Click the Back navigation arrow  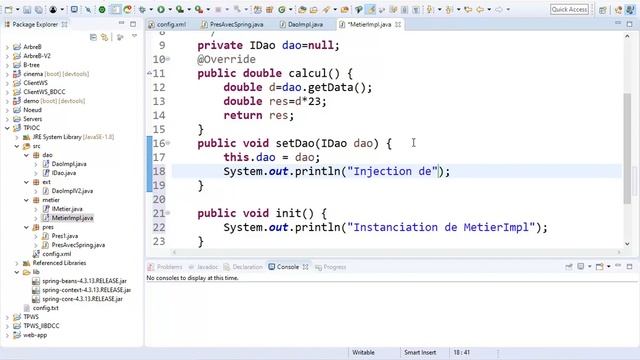[480, 9]
